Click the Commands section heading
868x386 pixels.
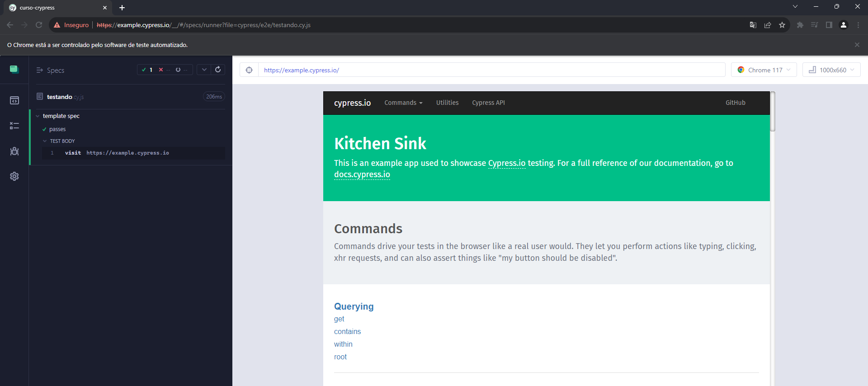368,229
